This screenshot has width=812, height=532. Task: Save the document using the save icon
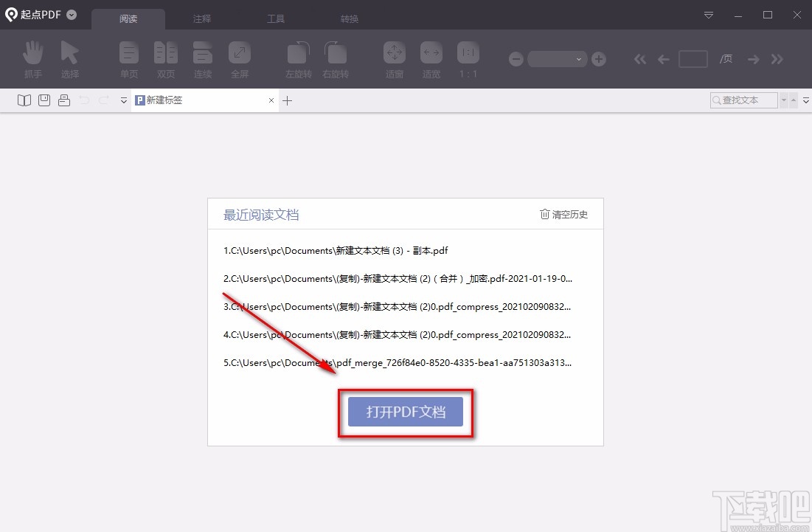tap(44, 100)
